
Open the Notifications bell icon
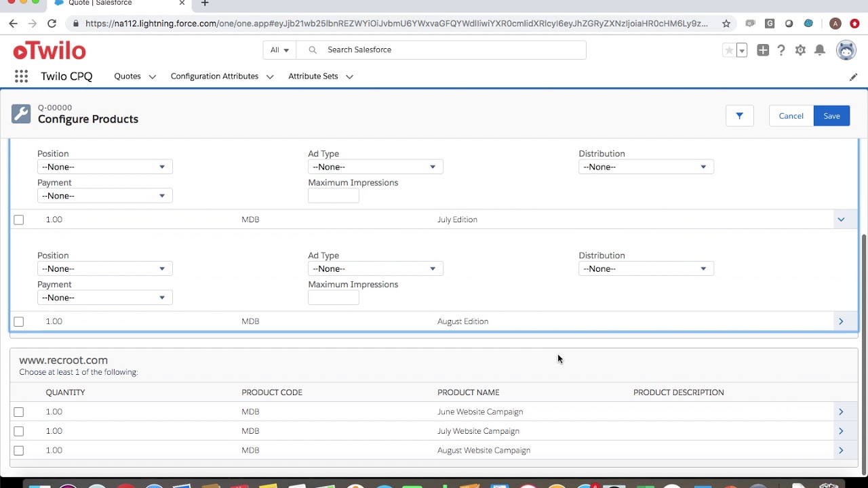pos(820,50)
